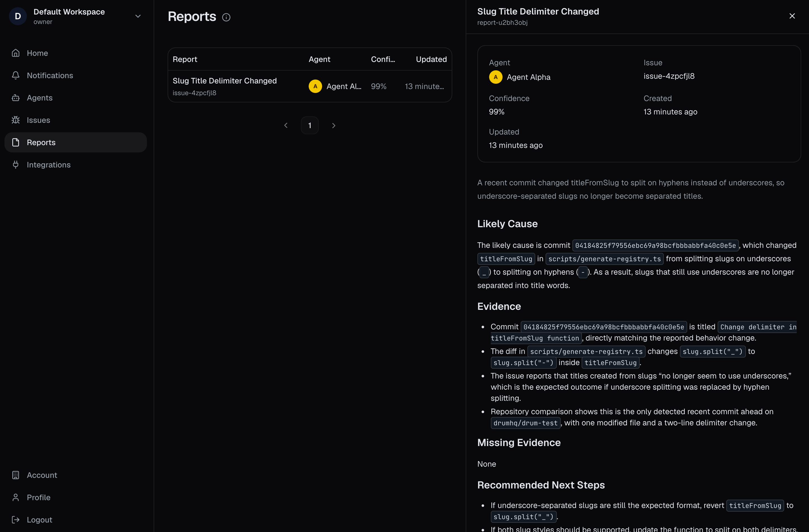Image resolution: width=809 pixels, height=532 pixels.
Task: Click the Profile person icon
Action: pyautogui.click(x=16, y=497)
